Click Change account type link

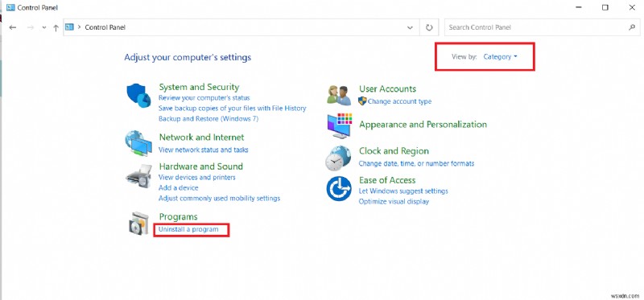(399, 101)
